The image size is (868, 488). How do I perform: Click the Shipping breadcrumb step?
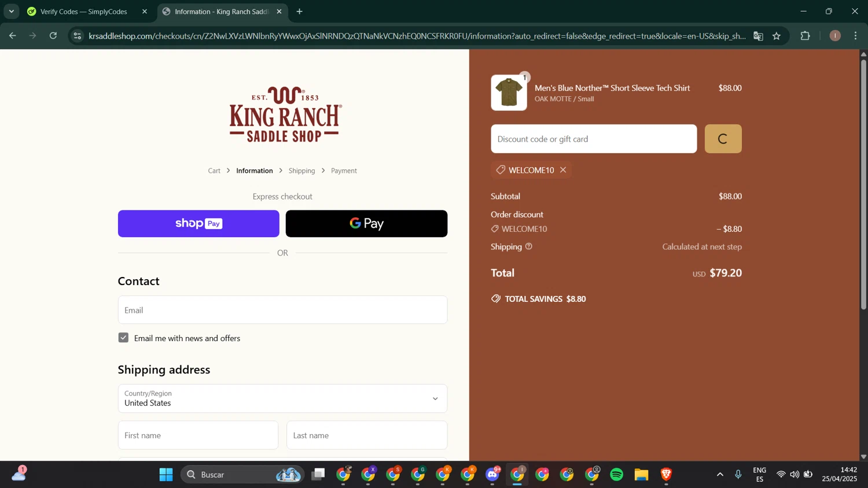301,171
